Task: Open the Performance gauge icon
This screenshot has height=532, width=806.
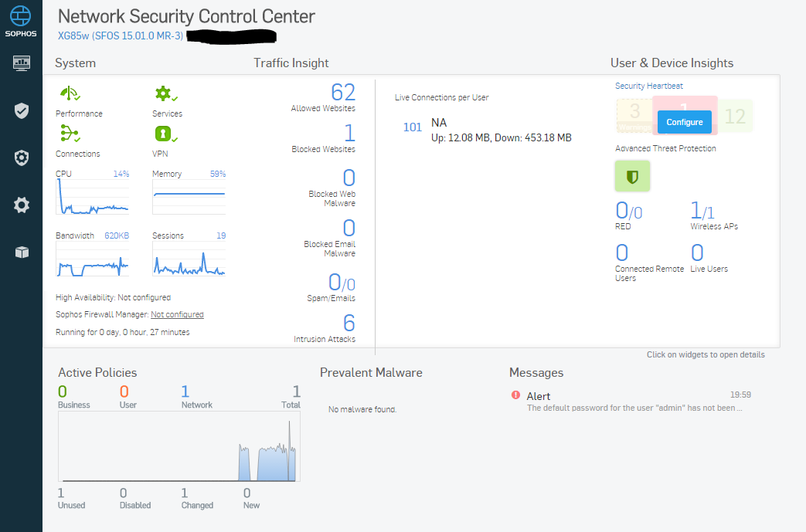Action: 70,93
